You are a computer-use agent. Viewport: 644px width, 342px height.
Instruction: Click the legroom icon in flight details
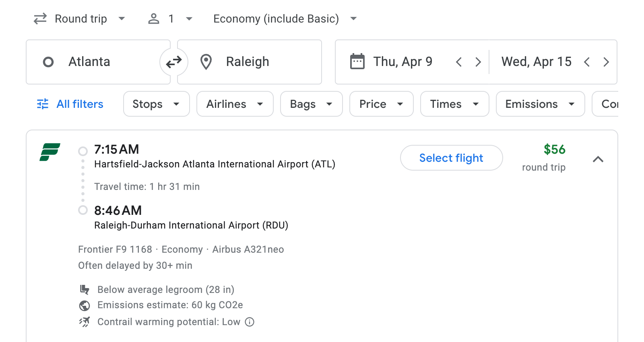(85, 289)
